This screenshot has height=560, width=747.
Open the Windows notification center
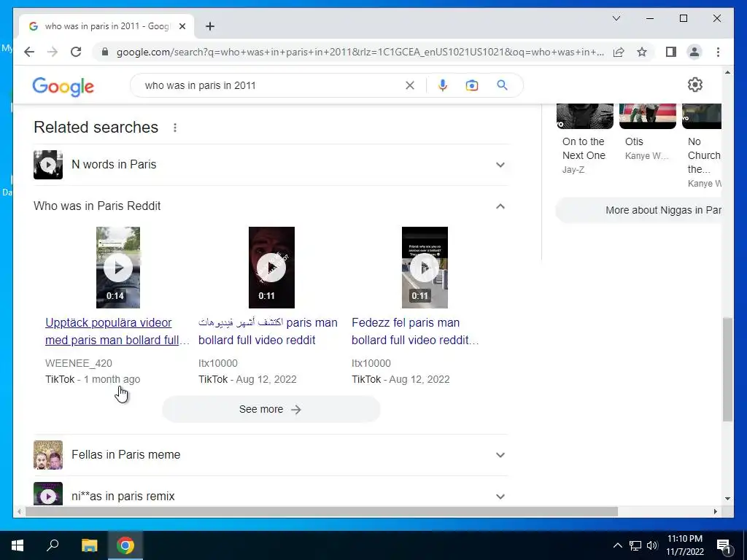724,546
